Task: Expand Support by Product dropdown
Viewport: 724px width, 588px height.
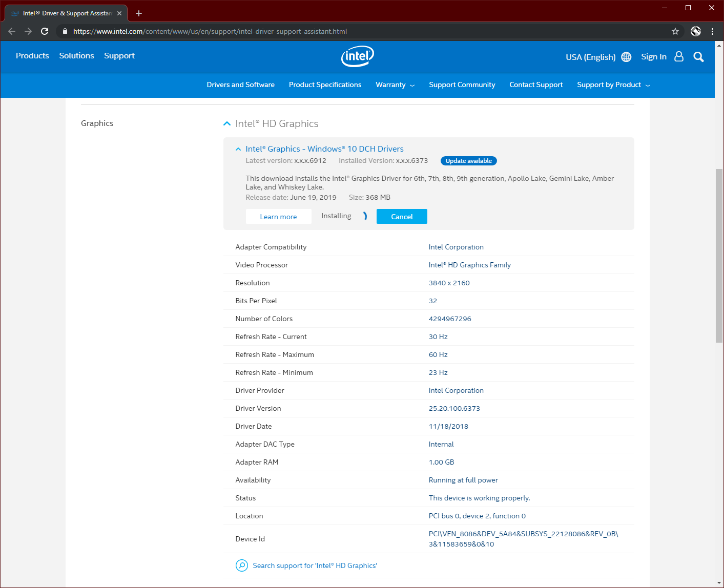Action: (x=613, y=85)
